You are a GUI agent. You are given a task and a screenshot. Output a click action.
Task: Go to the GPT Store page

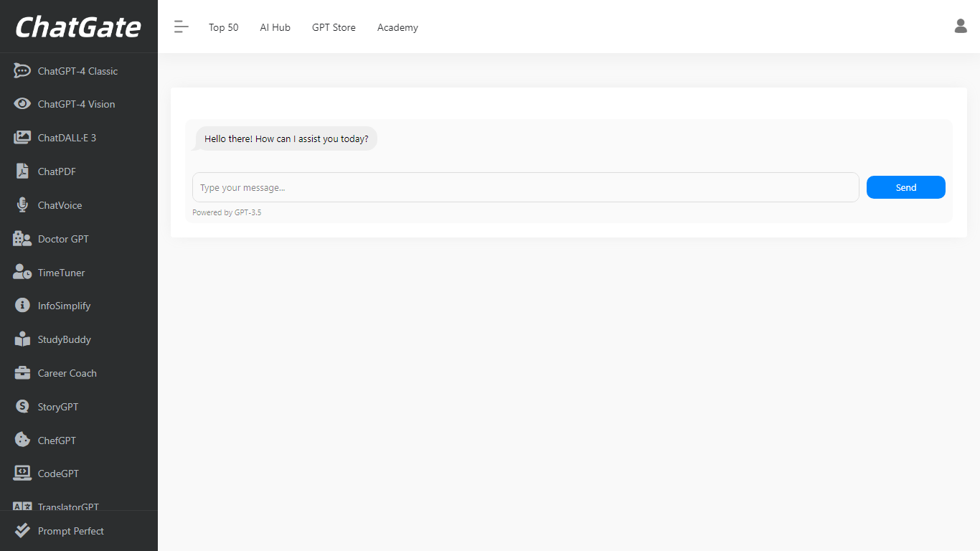334,27
